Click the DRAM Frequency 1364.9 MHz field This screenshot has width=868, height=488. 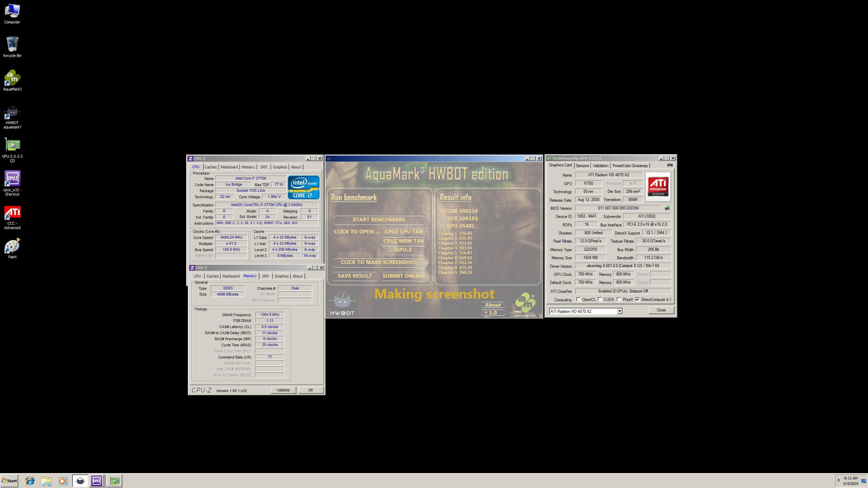coord(270,315)
